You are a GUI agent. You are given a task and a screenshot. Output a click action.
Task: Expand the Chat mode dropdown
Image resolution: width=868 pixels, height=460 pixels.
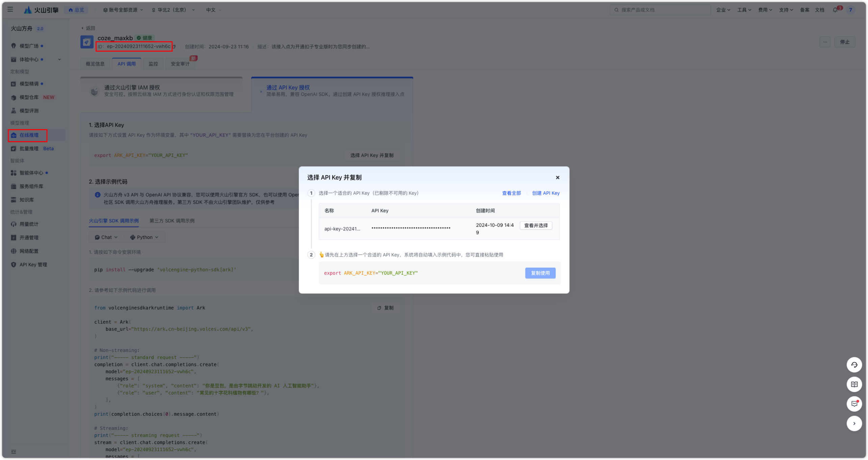(106, 237)
